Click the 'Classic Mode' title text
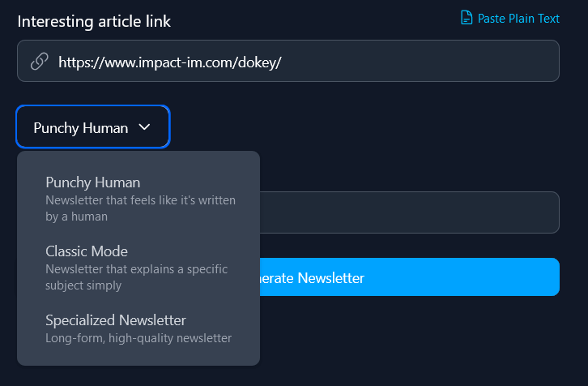Image resolution: width=588 pixels, height=386 pixels. 87,251
